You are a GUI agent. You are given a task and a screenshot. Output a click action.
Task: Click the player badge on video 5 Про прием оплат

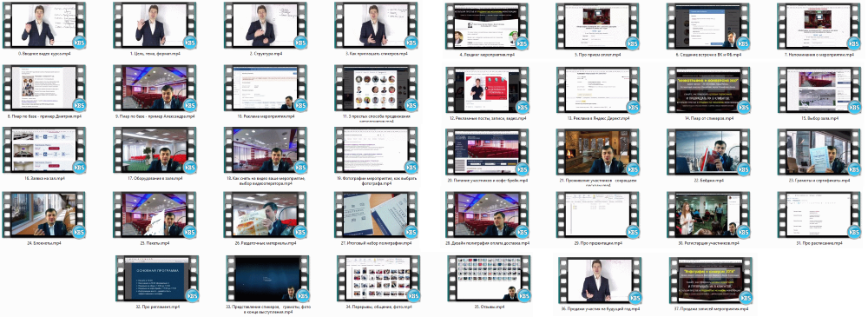(632, 42)
